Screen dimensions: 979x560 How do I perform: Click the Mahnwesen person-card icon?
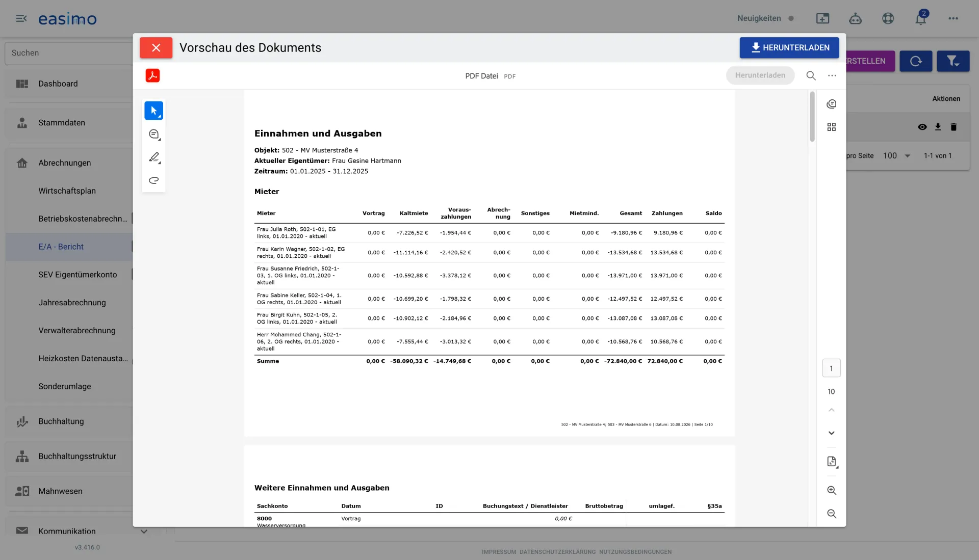[22, 491]
